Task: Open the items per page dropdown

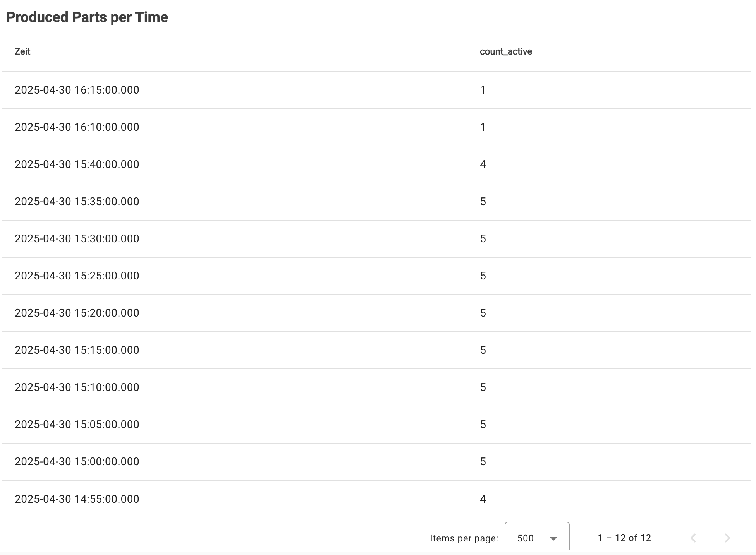Action: [x=536, y=538]
